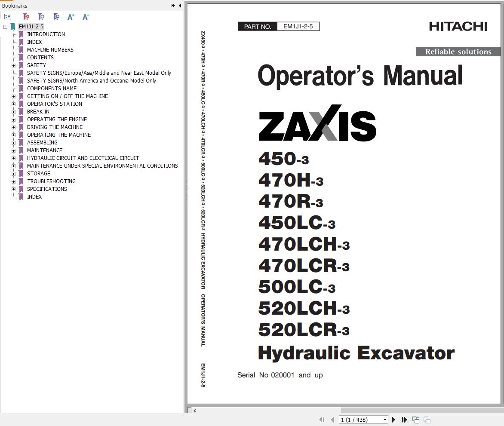Viewport: 504px width, 426px height.
Task: Expand the OPERATOR'S STATION bookmark
Action: [13, 104]
